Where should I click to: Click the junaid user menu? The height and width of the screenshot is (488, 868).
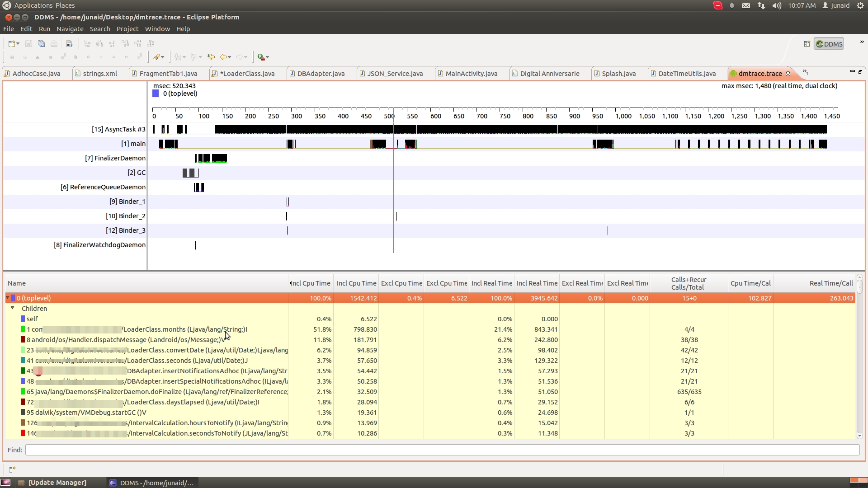[x=836, y=5]
